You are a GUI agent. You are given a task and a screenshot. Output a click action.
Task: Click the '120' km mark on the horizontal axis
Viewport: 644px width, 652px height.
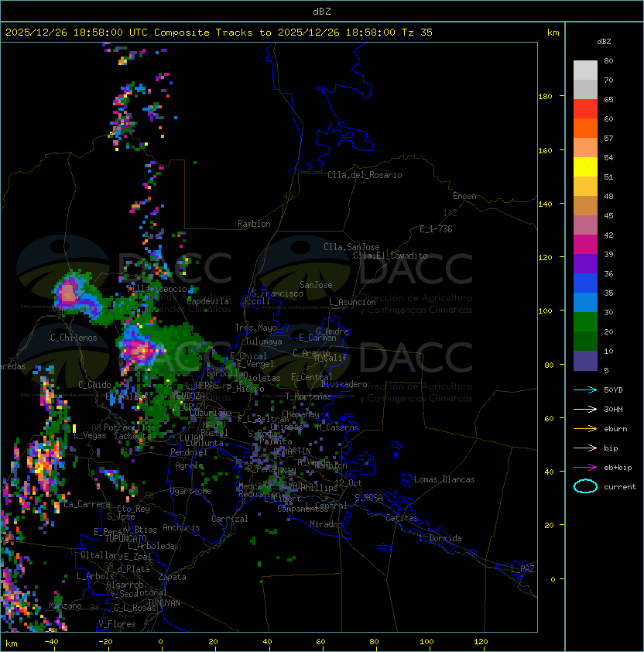coord(481,642)
